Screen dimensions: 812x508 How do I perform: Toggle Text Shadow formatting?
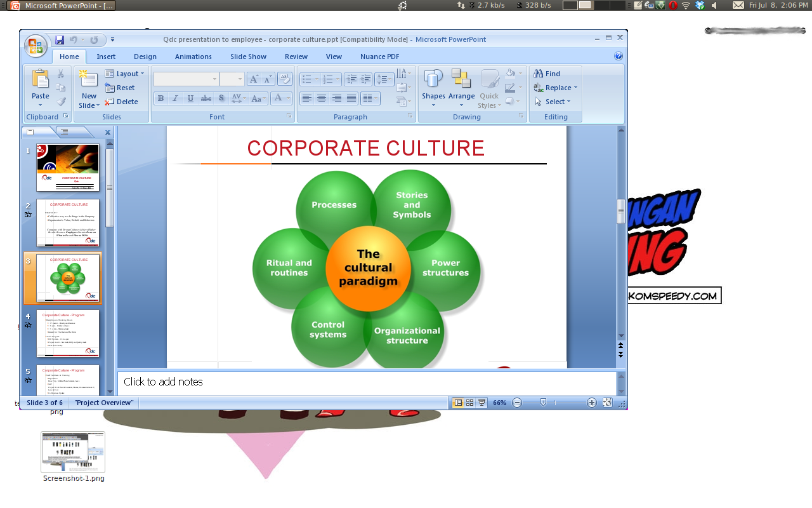[x=221, y=98]
